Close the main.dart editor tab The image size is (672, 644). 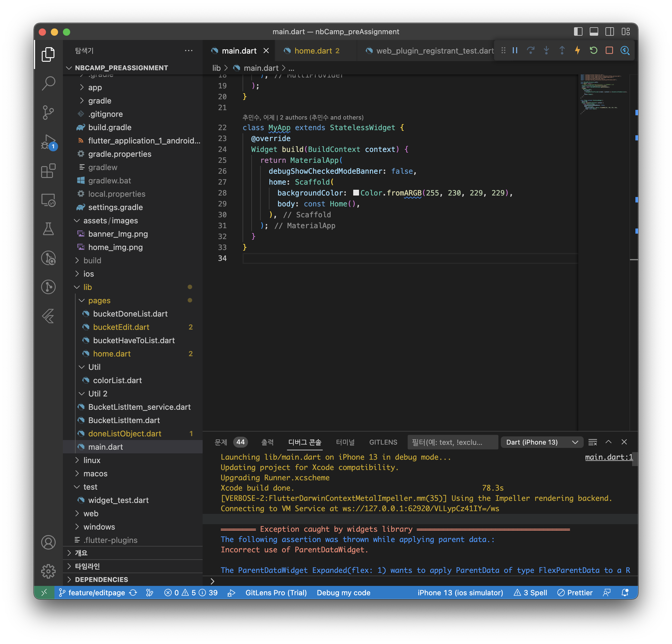pos(266,51)
